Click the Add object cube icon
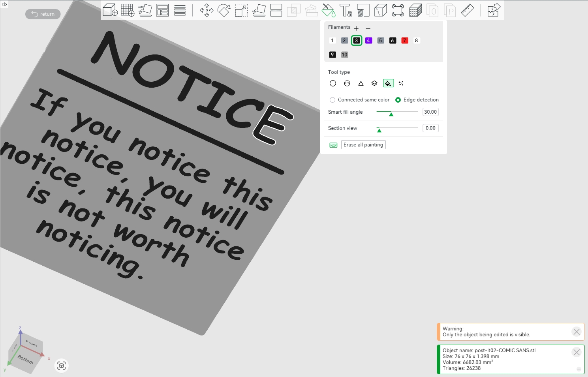Viewport: 588px width, 377px height. pyautogui.click(x=110, y=10)
